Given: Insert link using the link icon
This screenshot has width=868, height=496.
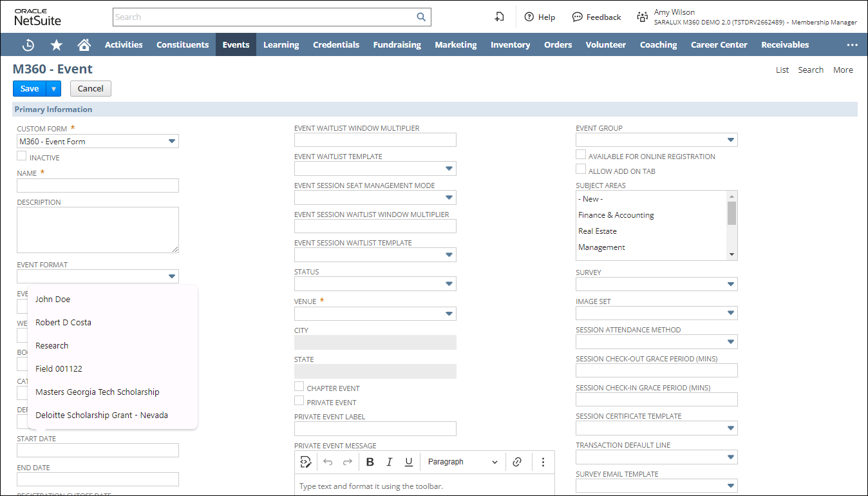Looking at the screenshot, I should [516, 462].
